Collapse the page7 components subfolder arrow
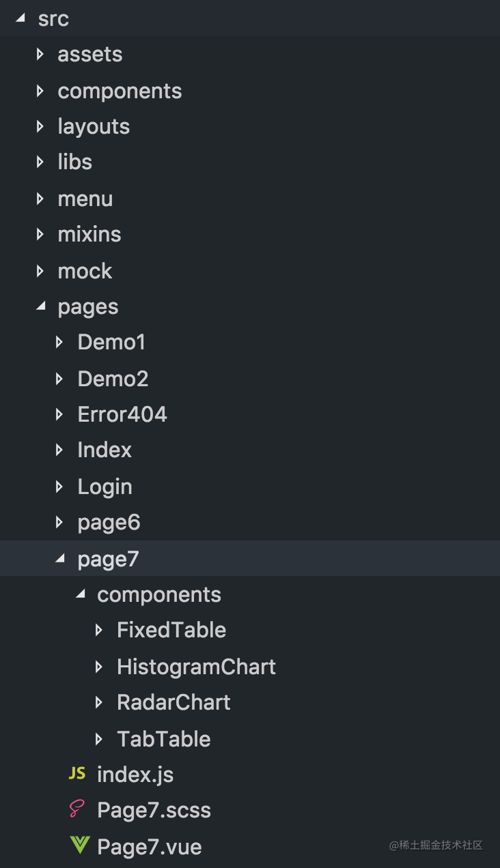Viewport: 500px width, 868px height. click(x=80, y=594)
